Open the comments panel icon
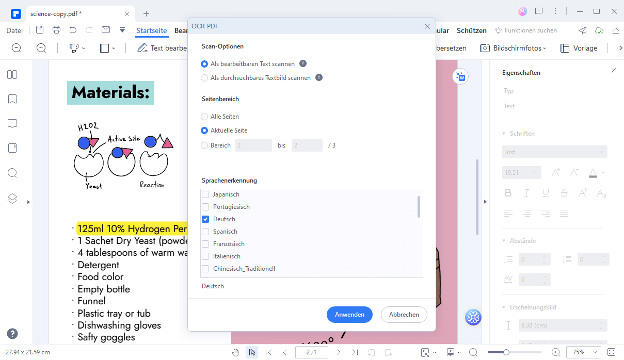This screenshot has height=360, width=624. (x=12, y=124)
